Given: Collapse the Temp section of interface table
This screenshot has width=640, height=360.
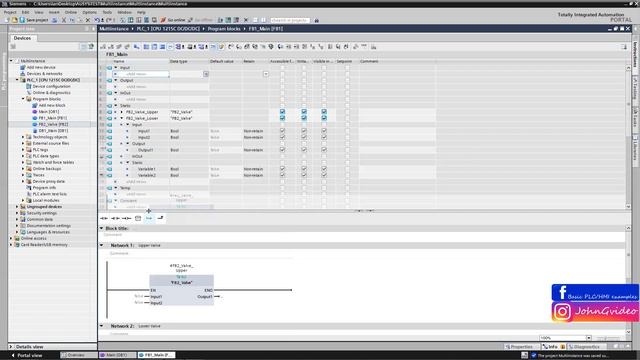Looking at the screenshot, I should (x=116, y=188).
